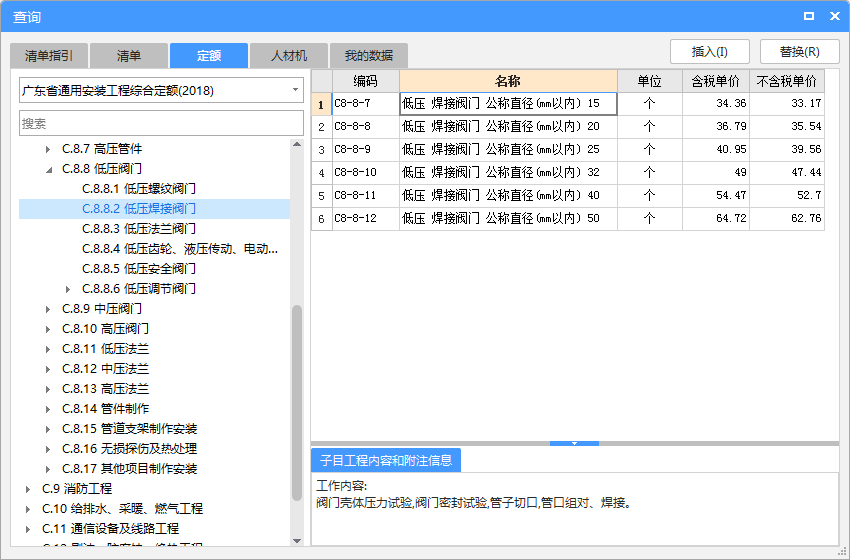Expand the C.8.9 中压阀门 node
The height and width of the screenshot is (560, 850).
[48, 310]
